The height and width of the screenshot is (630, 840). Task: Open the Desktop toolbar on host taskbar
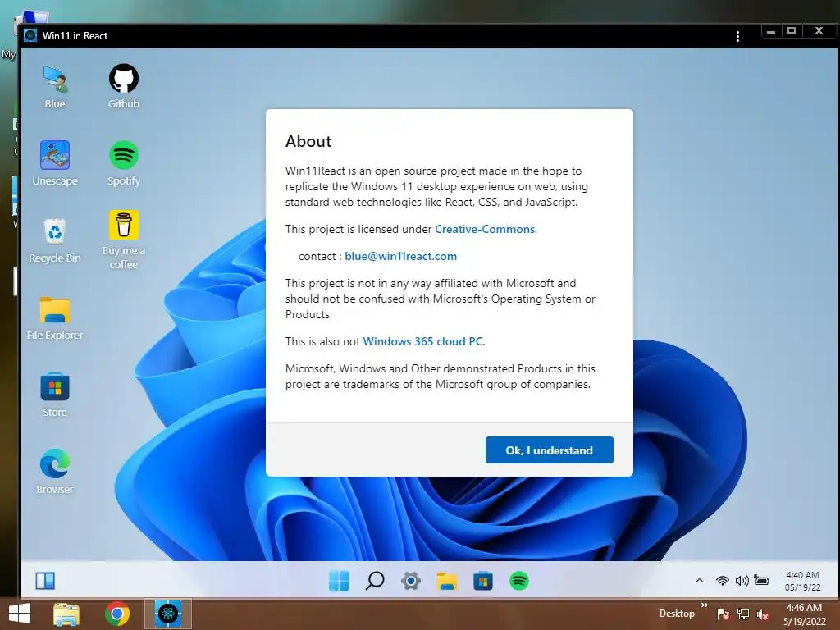click(x=677, y=614)
